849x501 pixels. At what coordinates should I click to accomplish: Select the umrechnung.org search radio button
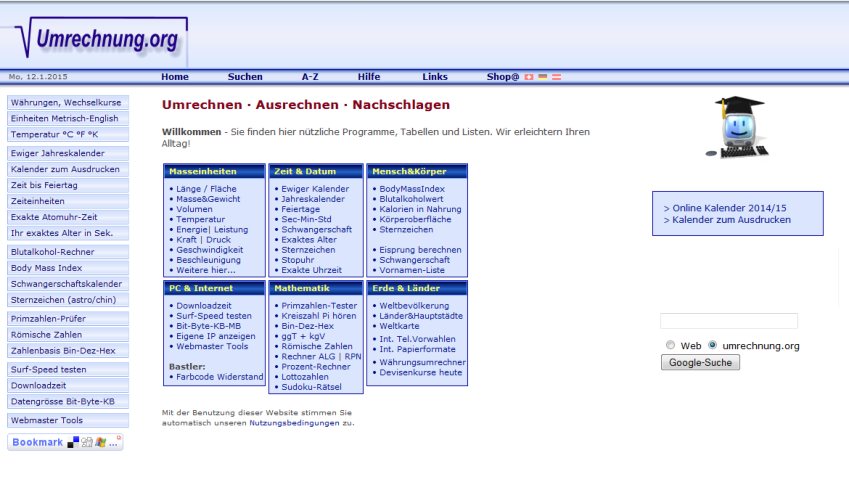click(x=712, y=345)
